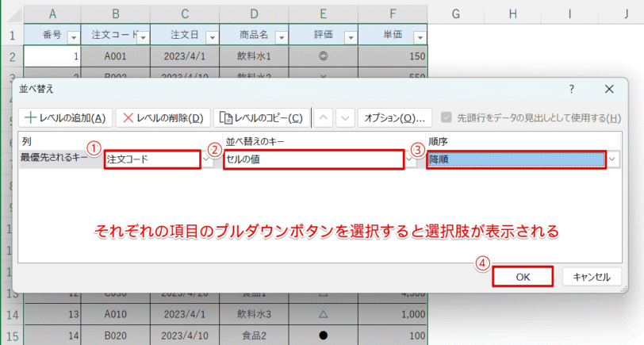Select row 2 header

(x=12, y=56)
